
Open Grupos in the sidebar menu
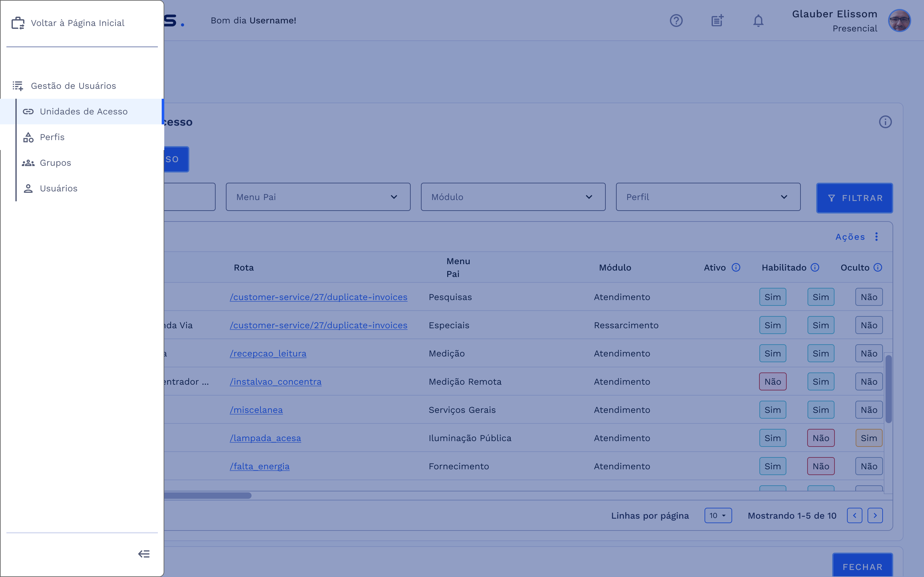pyautogui.click(x=56, y=163)
